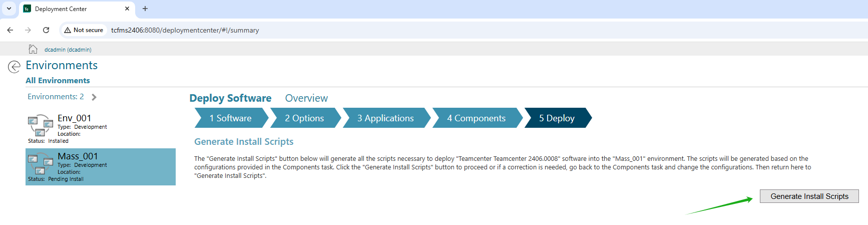This screenshot has width=868, height=225.
Task: Click the "Status: Pending Install" text
Action: point(56,179)
